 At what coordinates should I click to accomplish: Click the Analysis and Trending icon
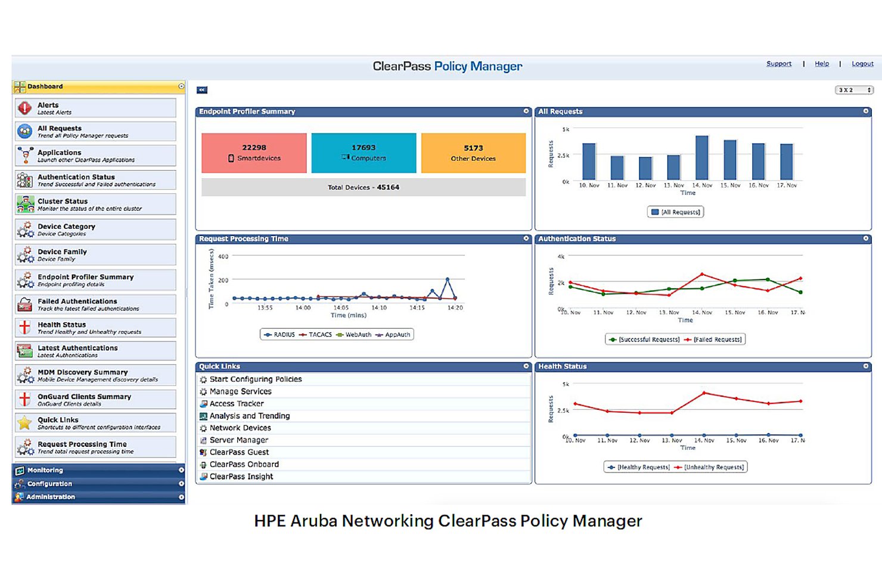[203, 416]
